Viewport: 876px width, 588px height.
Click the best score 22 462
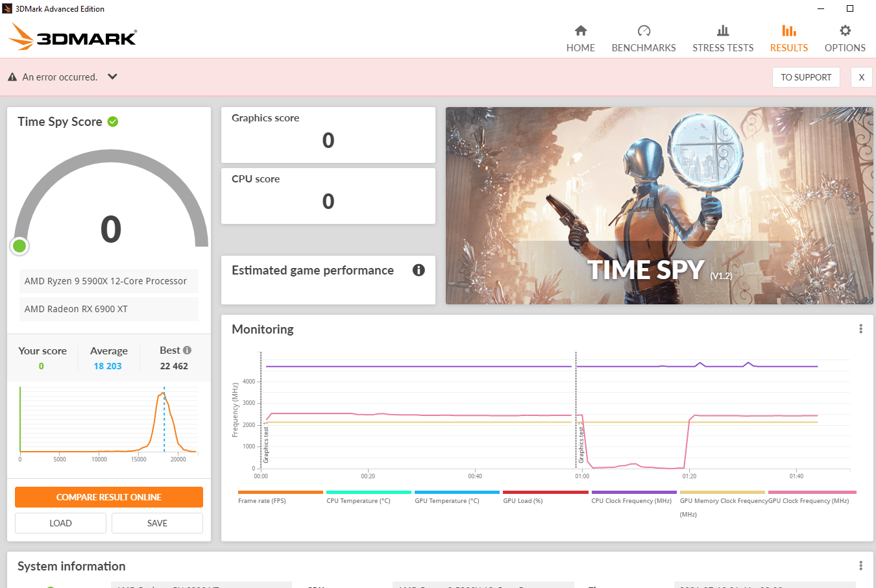tap(174, 366)
